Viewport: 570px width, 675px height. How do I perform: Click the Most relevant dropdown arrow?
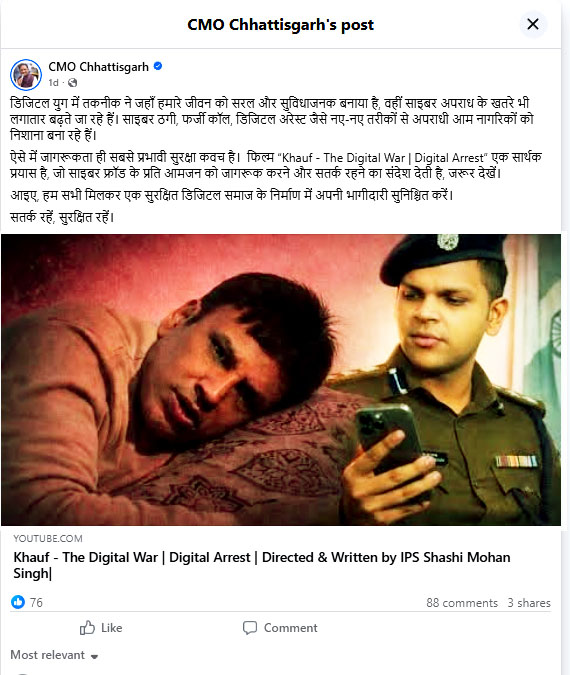pyautogui.click(x=94, y=656)
